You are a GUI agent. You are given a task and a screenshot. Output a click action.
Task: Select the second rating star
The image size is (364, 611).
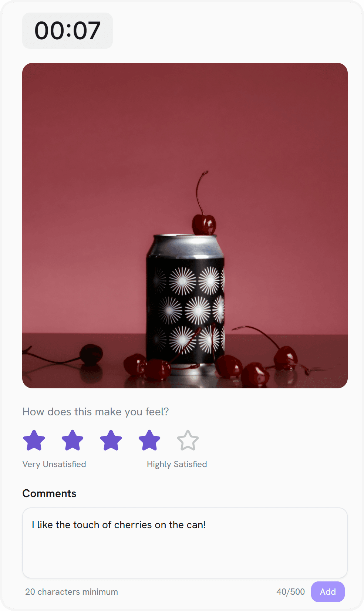(73, 440)
